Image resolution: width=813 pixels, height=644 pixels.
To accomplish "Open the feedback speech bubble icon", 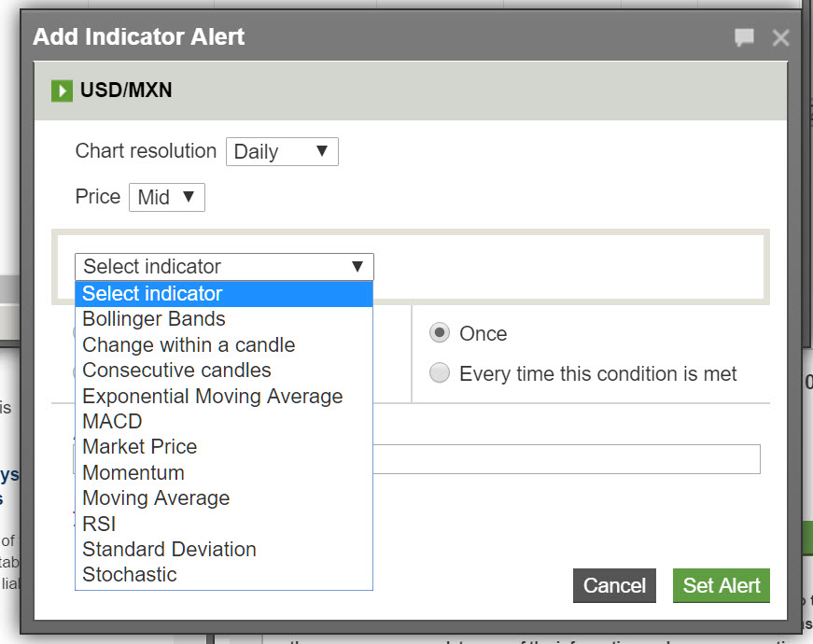I will [x=744, y=37].
